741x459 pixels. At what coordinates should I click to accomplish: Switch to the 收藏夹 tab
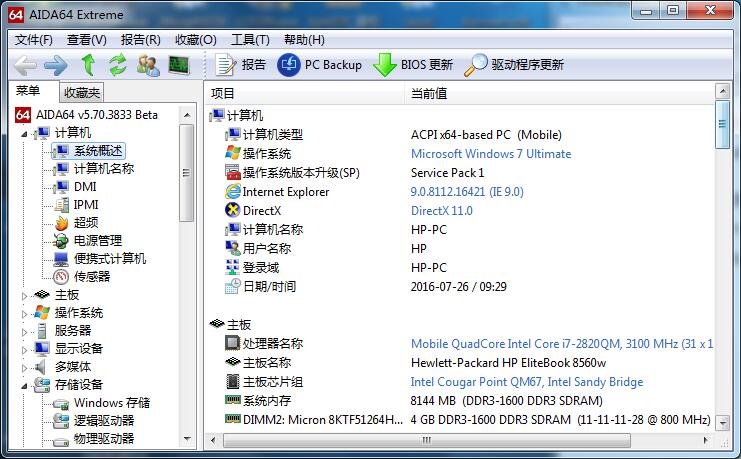81,93
